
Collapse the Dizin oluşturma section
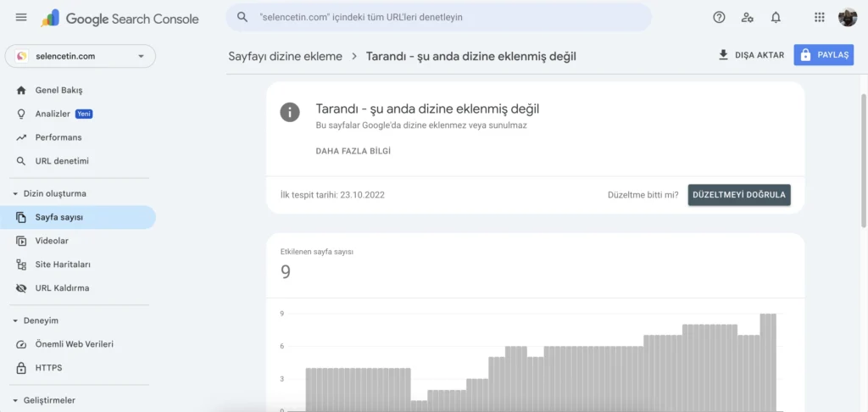point(15,194)
